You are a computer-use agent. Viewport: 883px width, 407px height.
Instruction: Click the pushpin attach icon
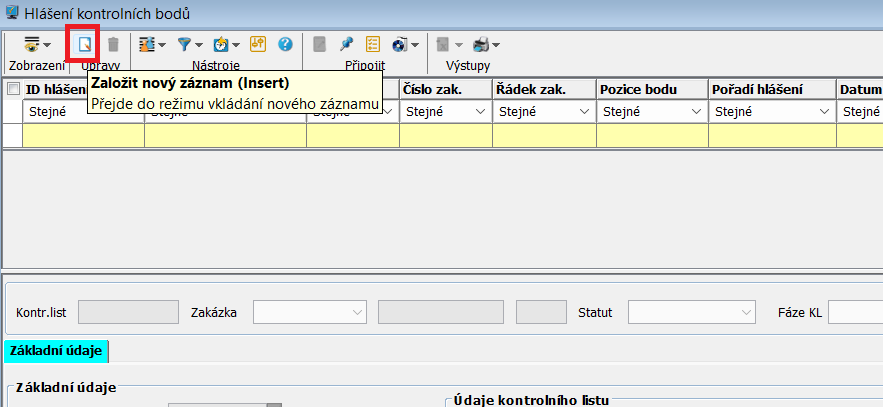346,44
